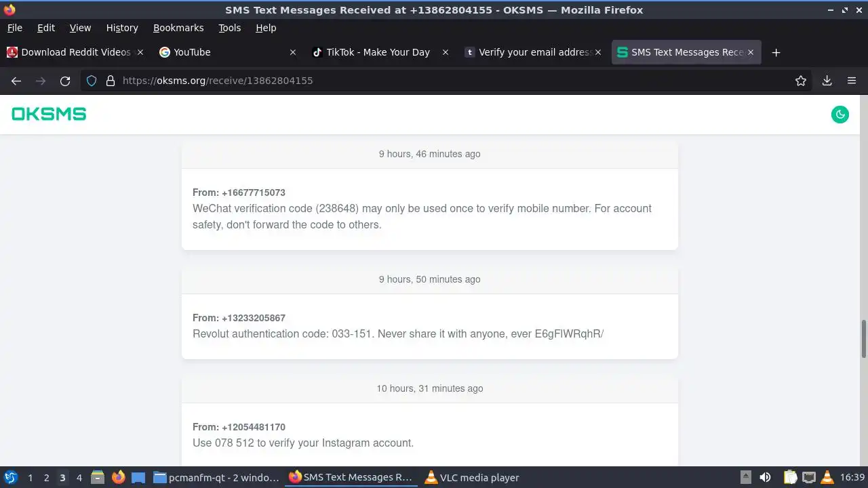Image resolution: width=868 pixels, height=488 pixels.
Task: Open the network tray icon
Action: [x=808, y=477]
